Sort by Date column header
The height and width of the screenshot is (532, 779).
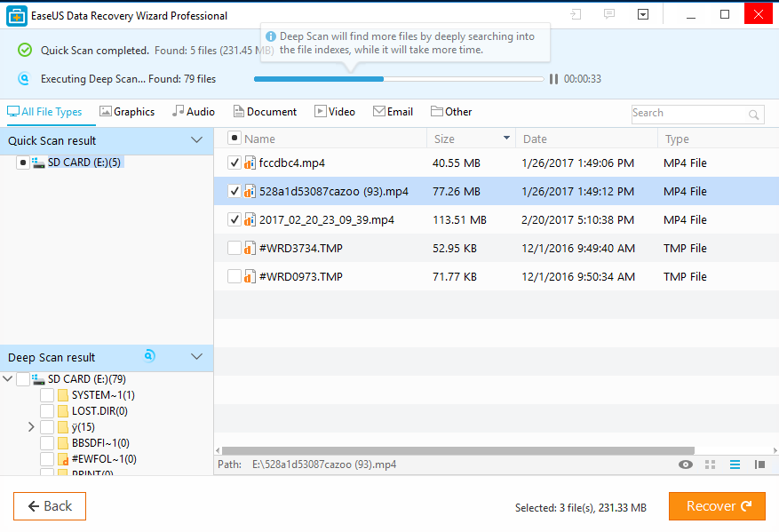pyautogui.click(x=535, y=139)
